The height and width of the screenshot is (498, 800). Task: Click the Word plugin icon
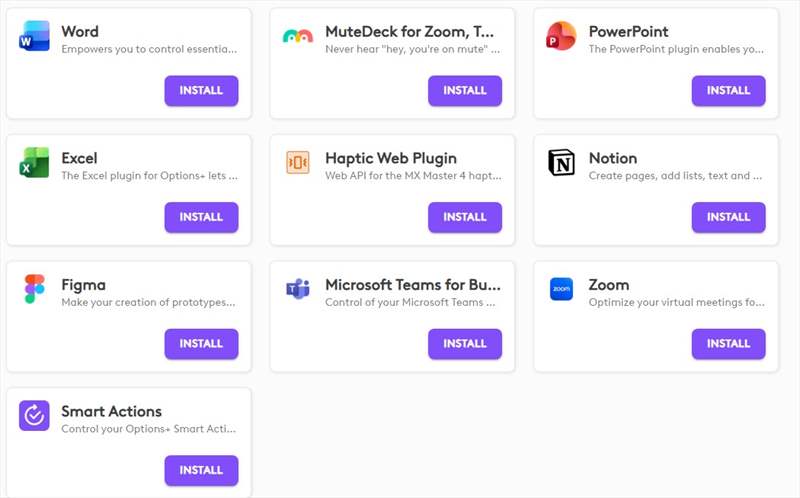coord(34,36)
